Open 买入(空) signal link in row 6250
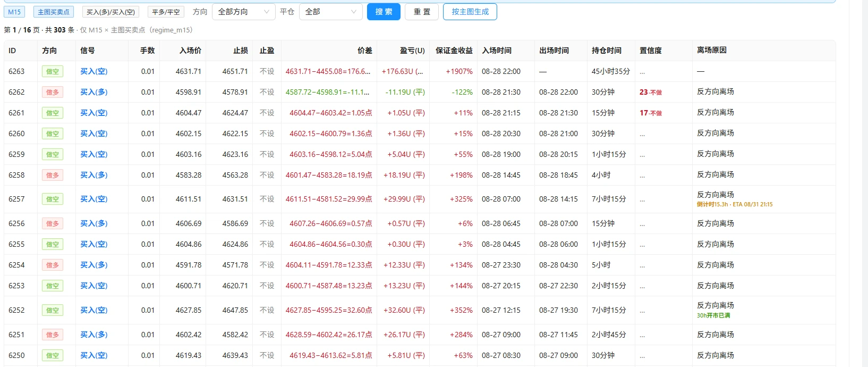This screenshot has height=367, width=868. coord(94,355)
